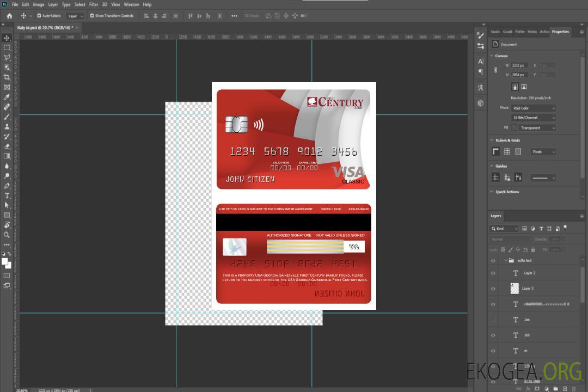The width and height of the screenshot is (588, 392).
Task: Click the canvas Fill color swatch
Action: click(514, 128)
